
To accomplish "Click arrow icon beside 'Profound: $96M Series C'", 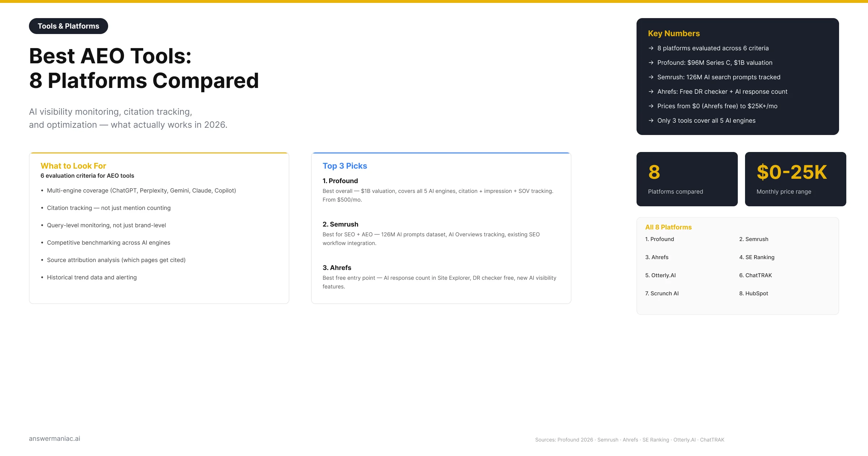I will click(651, 63).
